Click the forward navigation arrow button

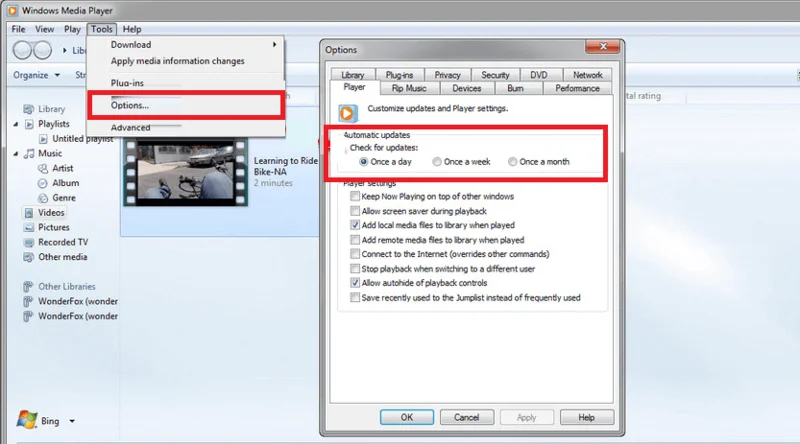(42, 50)
